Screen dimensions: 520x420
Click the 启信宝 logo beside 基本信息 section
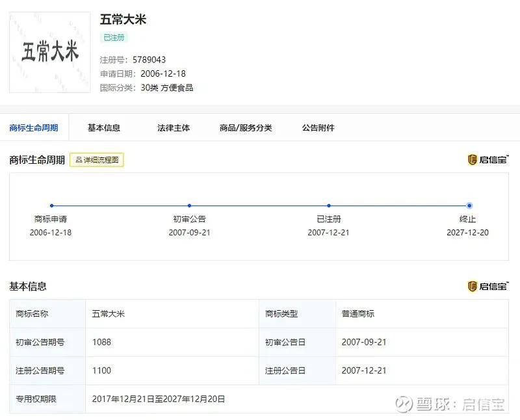(x=488, y=287)
